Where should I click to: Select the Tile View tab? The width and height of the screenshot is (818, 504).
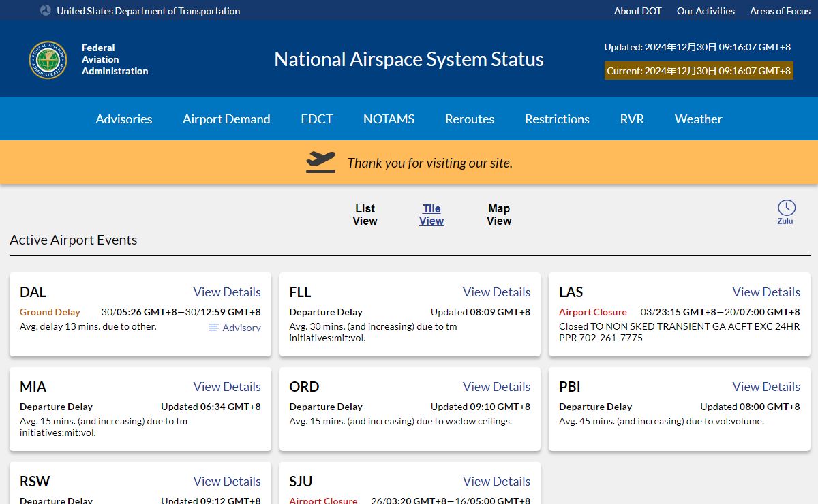coord(431,215)
